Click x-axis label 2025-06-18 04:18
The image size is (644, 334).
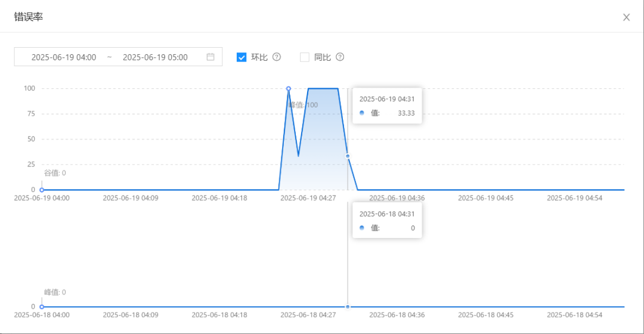(219, 315)
